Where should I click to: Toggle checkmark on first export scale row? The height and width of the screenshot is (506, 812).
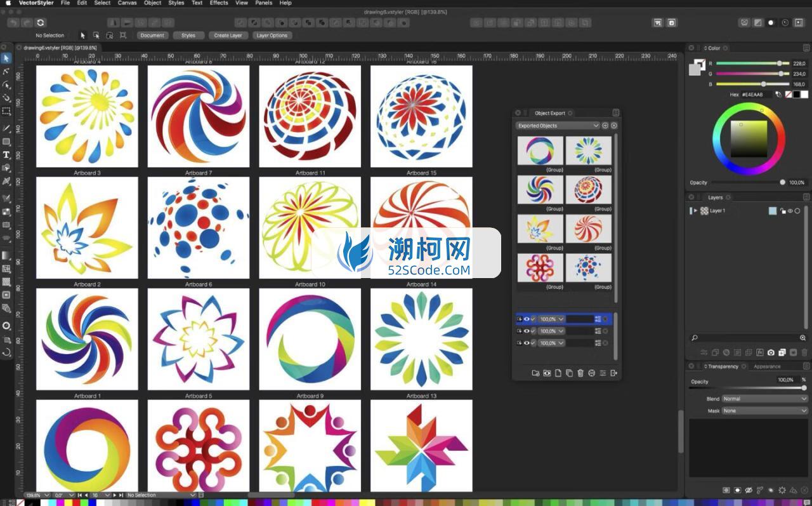pos(534,319)
